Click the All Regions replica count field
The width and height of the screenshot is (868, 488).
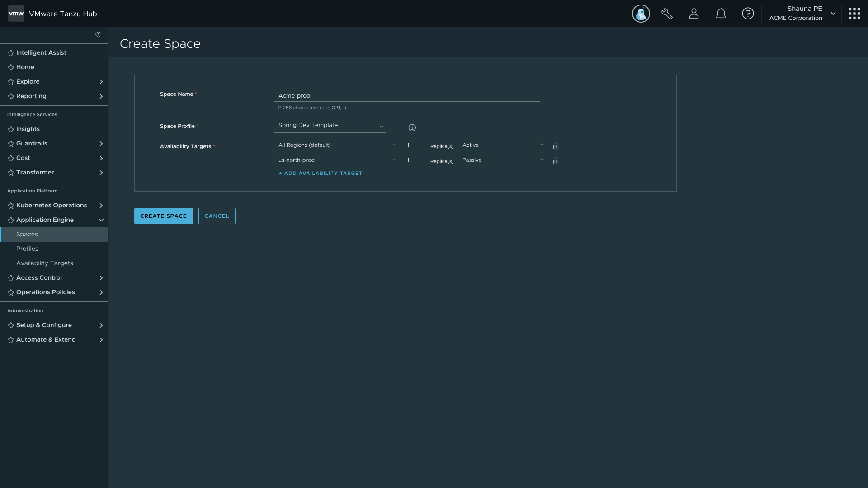tap(415, 145)
